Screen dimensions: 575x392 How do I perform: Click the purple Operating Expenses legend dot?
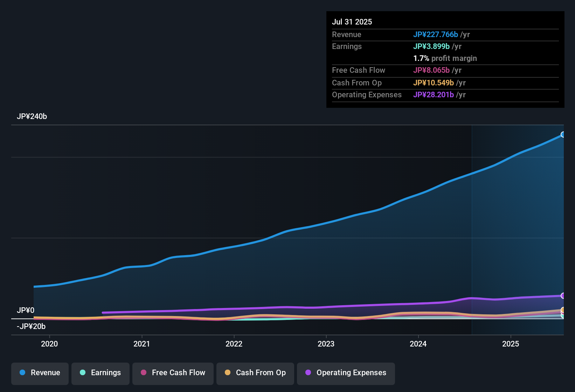click(308, 373)
